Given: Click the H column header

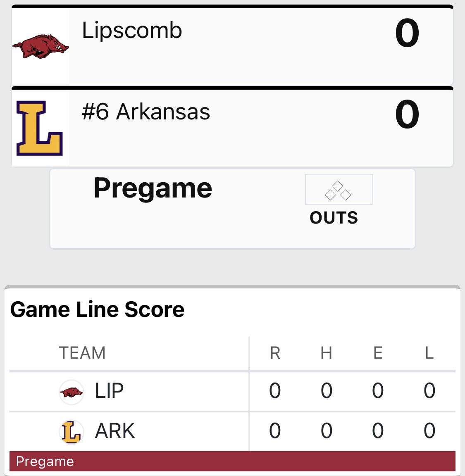Looking at the screenshot, I should pos(327,353).
